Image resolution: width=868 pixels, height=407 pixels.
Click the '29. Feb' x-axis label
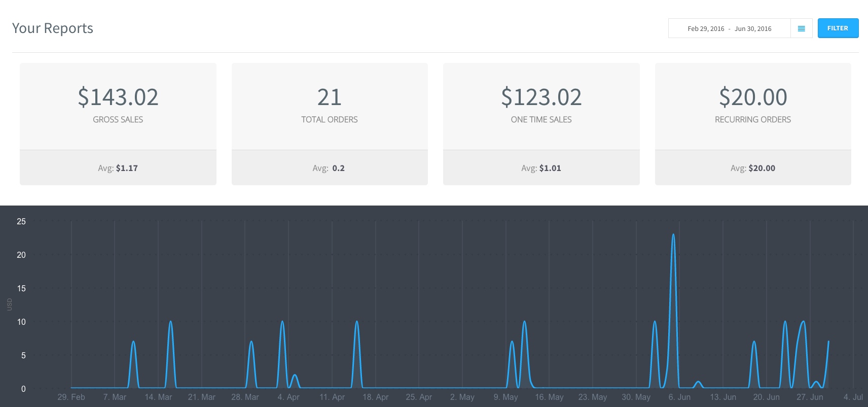click(71, 397)
